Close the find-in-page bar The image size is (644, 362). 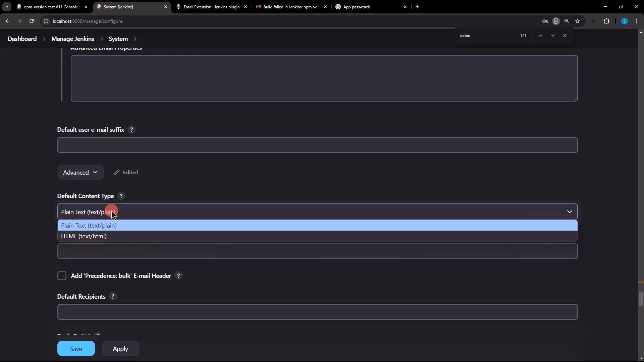tap(565, 36)
